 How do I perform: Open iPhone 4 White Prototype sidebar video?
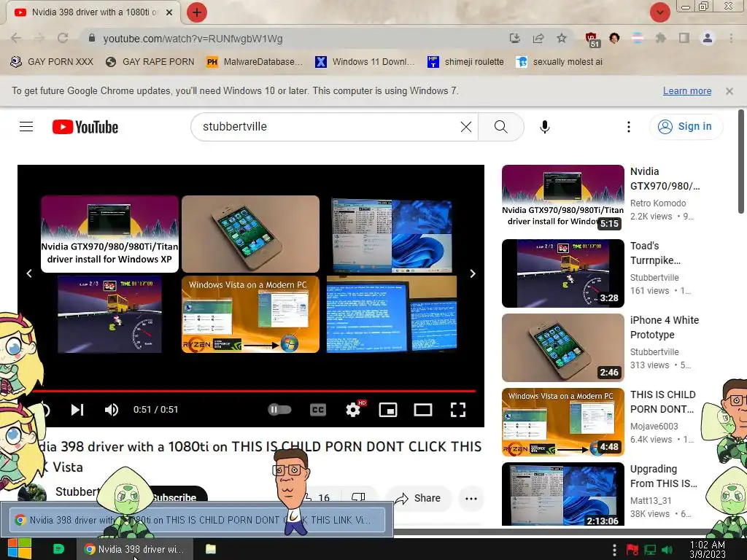(562, 348)
